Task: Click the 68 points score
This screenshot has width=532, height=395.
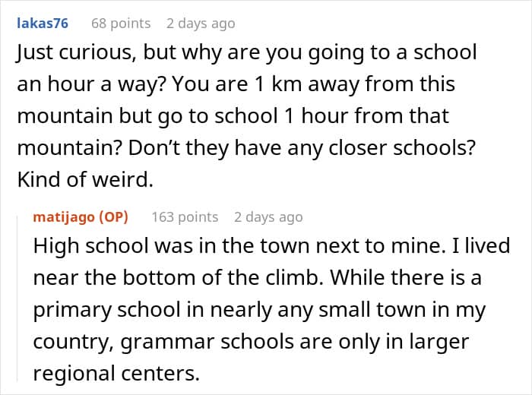Action: pos(121,24)
